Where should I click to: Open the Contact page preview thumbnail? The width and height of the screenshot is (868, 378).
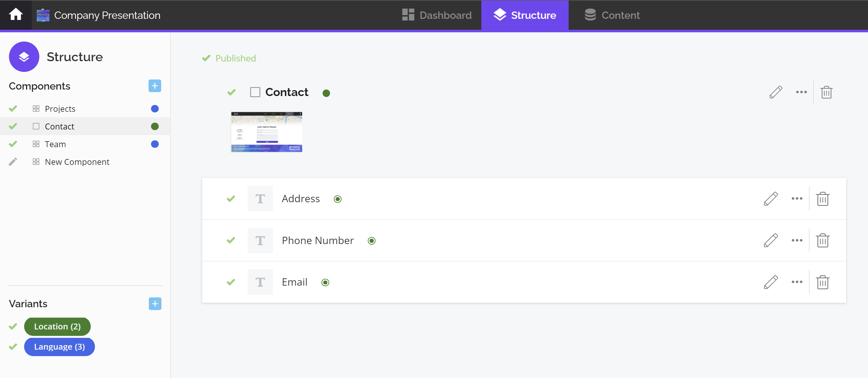[x=266, y=132]
